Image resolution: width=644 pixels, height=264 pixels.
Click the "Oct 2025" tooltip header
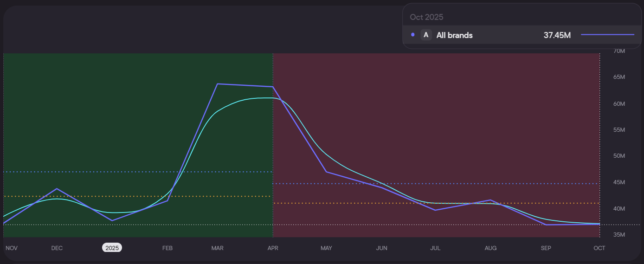(x=426, y=17)
